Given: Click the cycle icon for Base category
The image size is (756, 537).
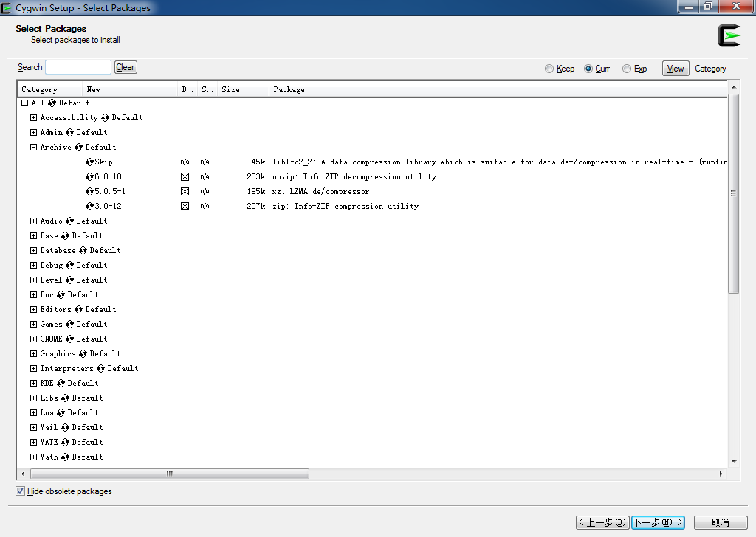Looking at the screenshot, I should click(x=65, y=236).
